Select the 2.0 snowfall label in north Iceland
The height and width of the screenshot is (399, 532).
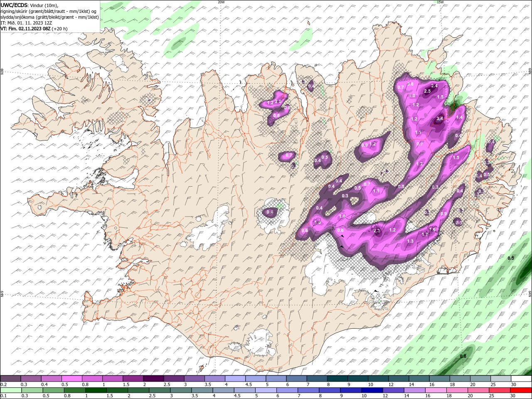click(x=278, y=101)
